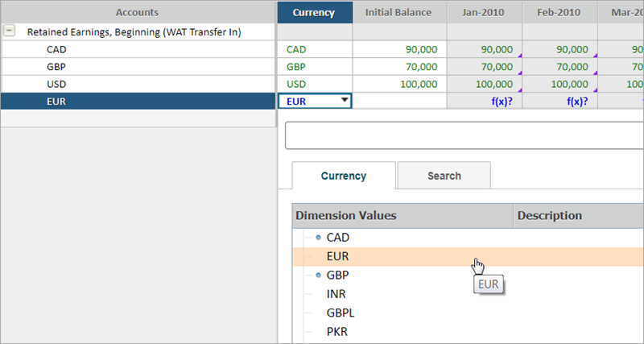
Task: Click GBP Jan-2010 value 70,000
Action: point(485,67)
